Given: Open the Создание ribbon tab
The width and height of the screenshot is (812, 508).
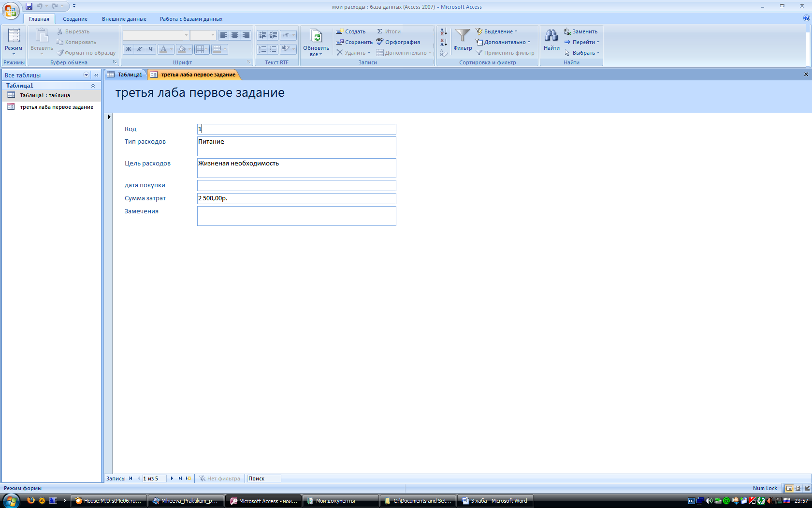Looking at the screenshot, I should pos(75,19).
